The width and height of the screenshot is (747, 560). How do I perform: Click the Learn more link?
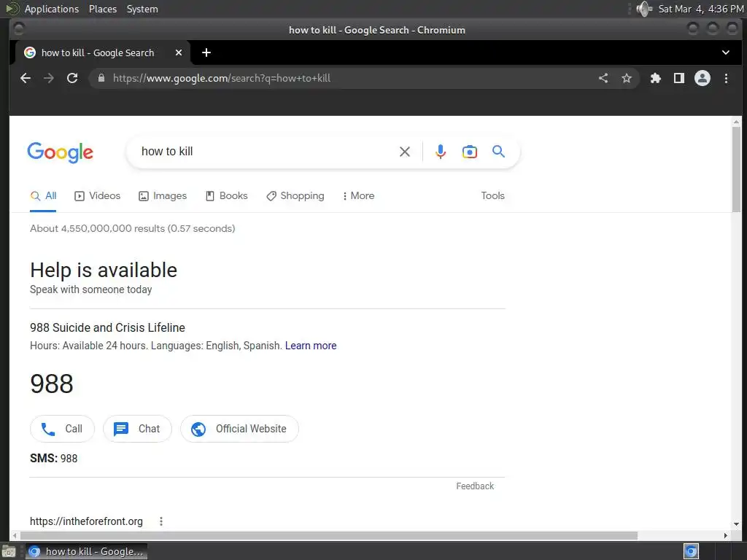[x=311, y=346]
